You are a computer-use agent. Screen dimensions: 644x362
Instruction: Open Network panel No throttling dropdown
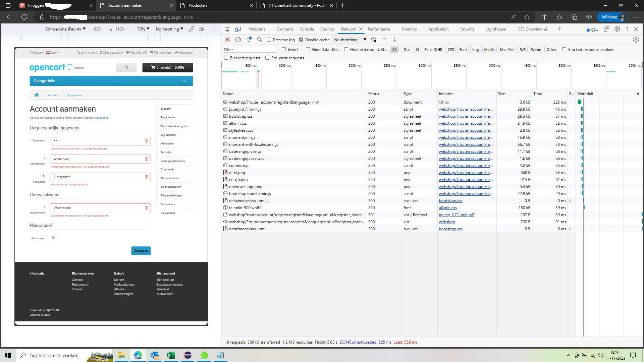[350, 40]
